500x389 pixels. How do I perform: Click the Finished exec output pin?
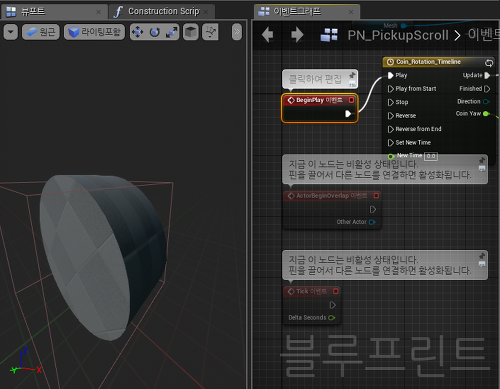coord(487,89)
